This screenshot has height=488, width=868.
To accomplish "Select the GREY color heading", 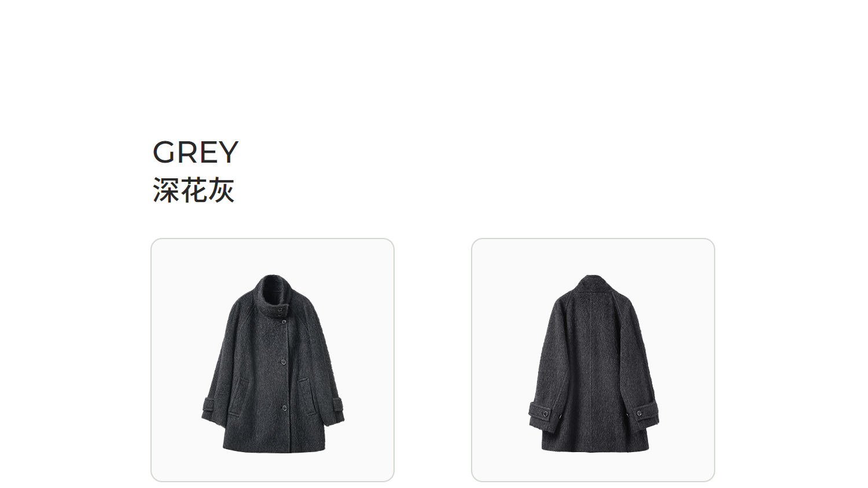I will pos(195,153).
